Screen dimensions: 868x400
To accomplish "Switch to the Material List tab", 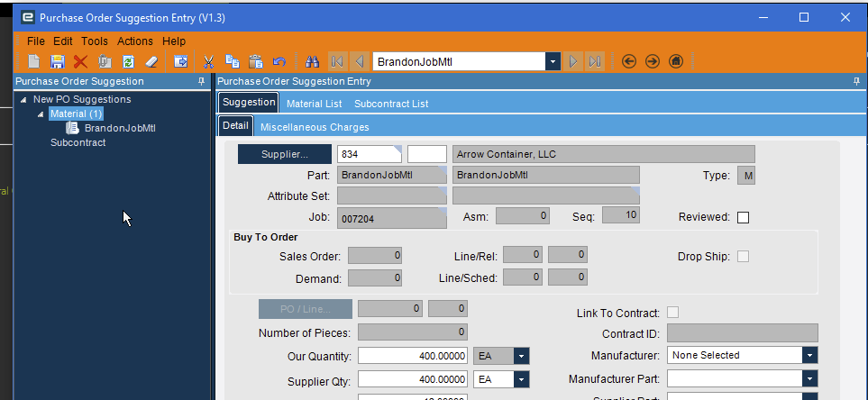I will (x=314, y=104).
